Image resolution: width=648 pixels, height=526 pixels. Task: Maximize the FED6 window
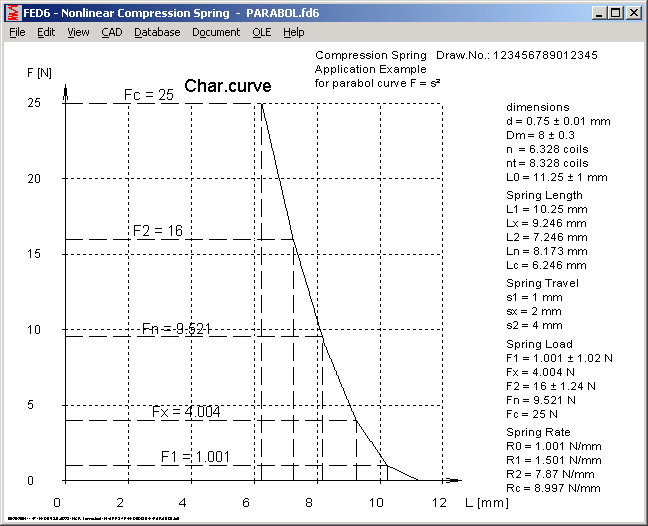(x=616, y=13)
